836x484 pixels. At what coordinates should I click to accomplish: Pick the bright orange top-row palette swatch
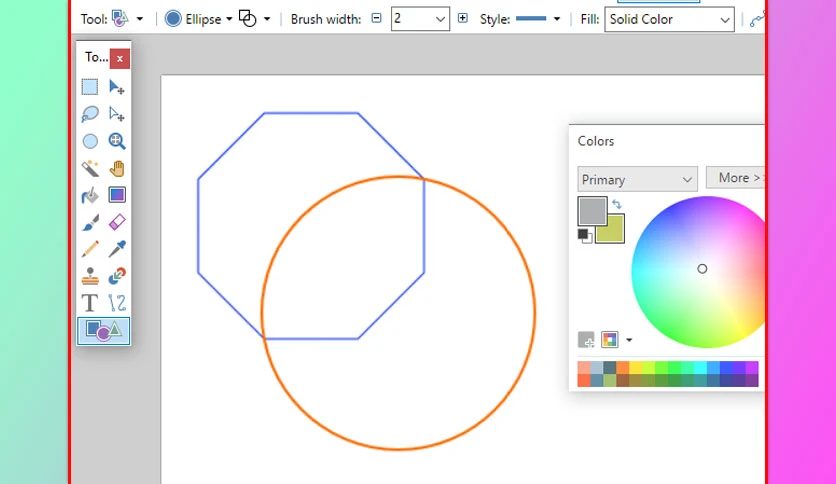[623, 367]
